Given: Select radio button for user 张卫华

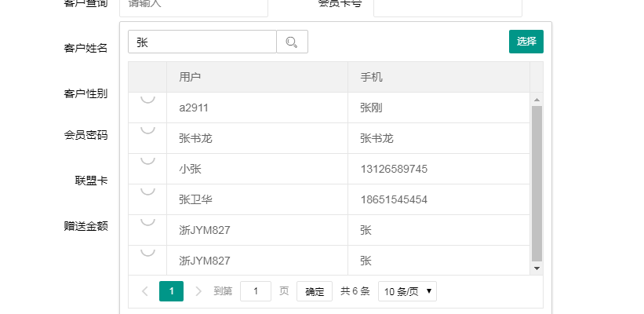Looking at the screenshot, I should coord(147,191).
